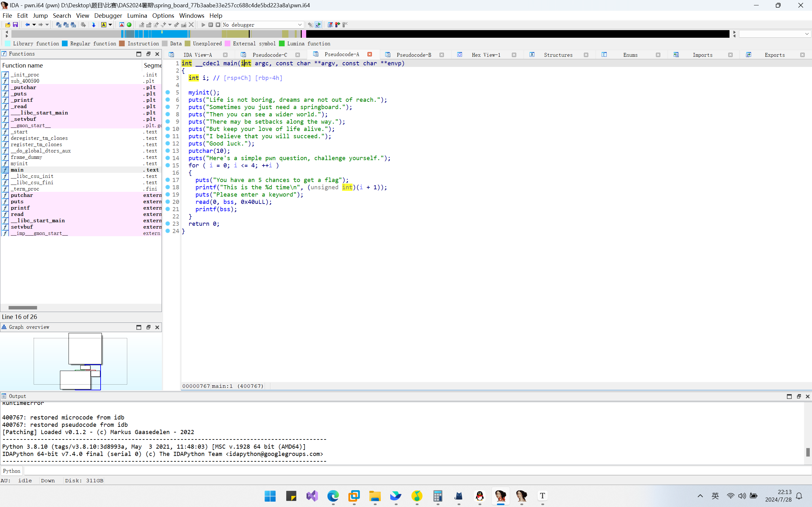Start process with the play button

(203, 25)
